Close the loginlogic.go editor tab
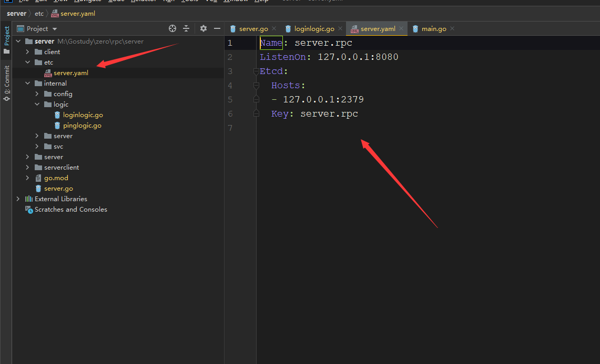Image resolution: width=600 pixels, height=364 pixels. click(x=340, y=29)
